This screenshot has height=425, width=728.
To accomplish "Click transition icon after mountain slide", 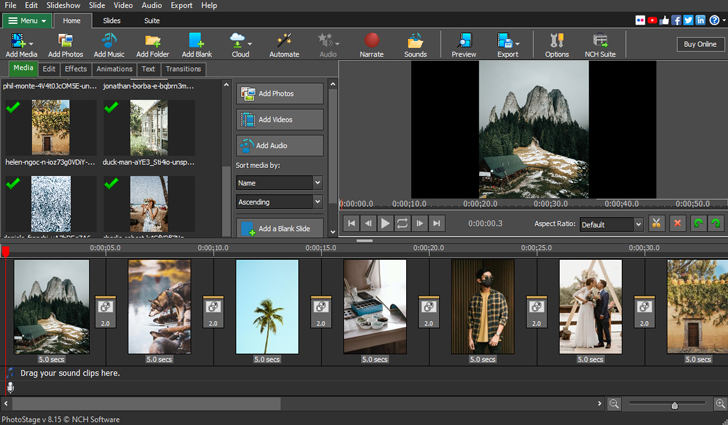I will 105,311.
